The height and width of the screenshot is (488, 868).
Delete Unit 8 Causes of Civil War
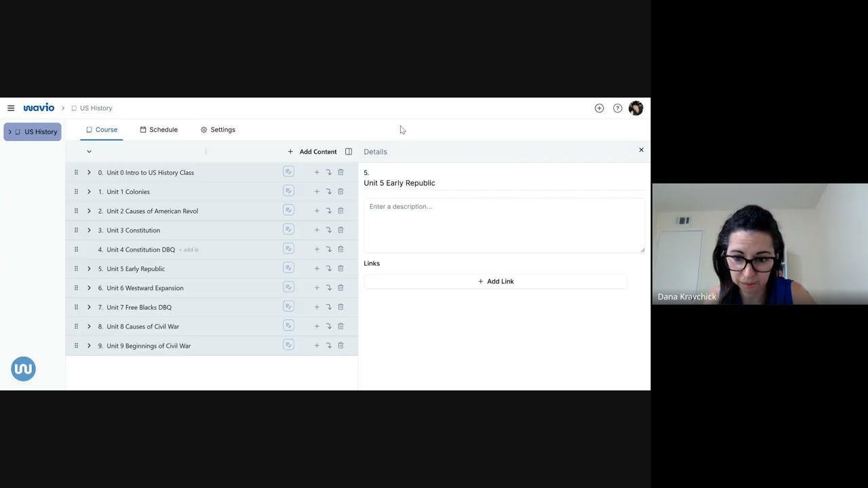pos(340,327)
